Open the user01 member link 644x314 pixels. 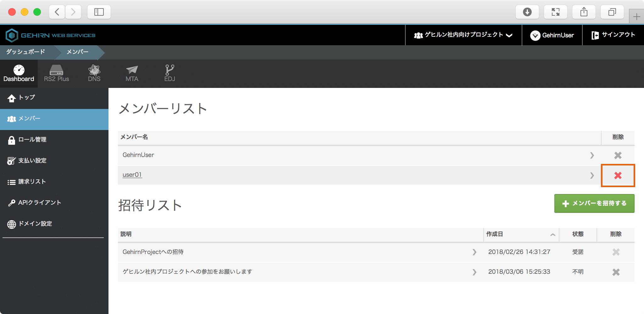coord(132,175)
